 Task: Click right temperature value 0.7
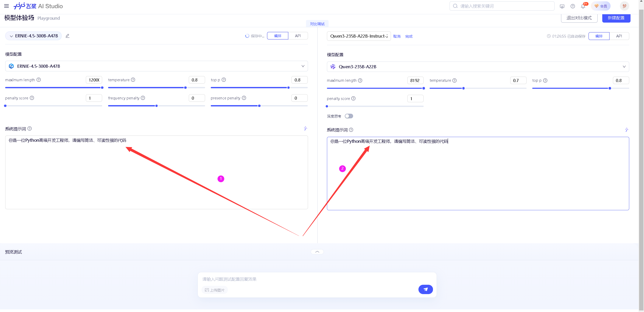(x=518, y=80)
